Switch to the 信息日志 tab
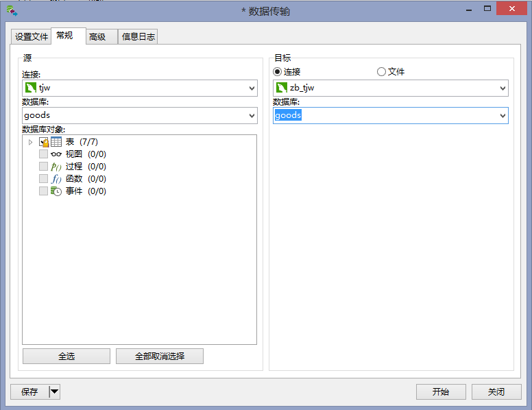Screen dimensions: 532x410 tap(138, 36)
